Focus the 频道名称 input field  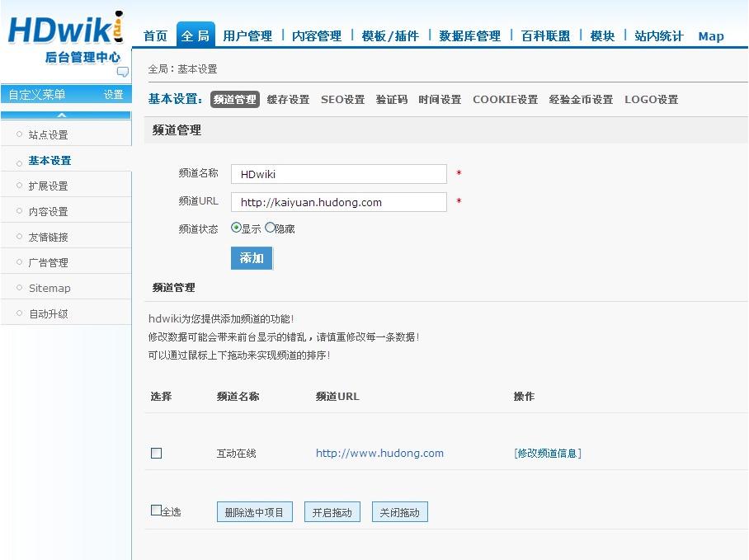tap(339, 174)
